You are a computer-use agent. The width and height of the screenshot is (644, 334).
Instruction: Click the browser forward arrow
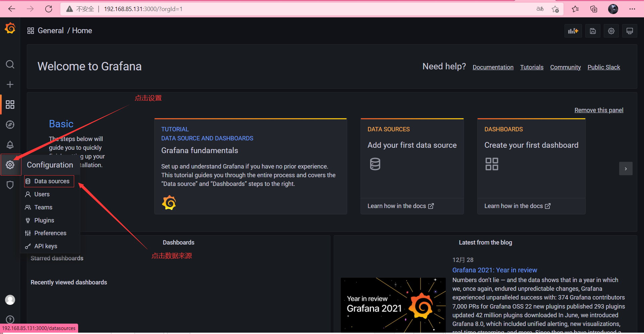coord(30,9)
